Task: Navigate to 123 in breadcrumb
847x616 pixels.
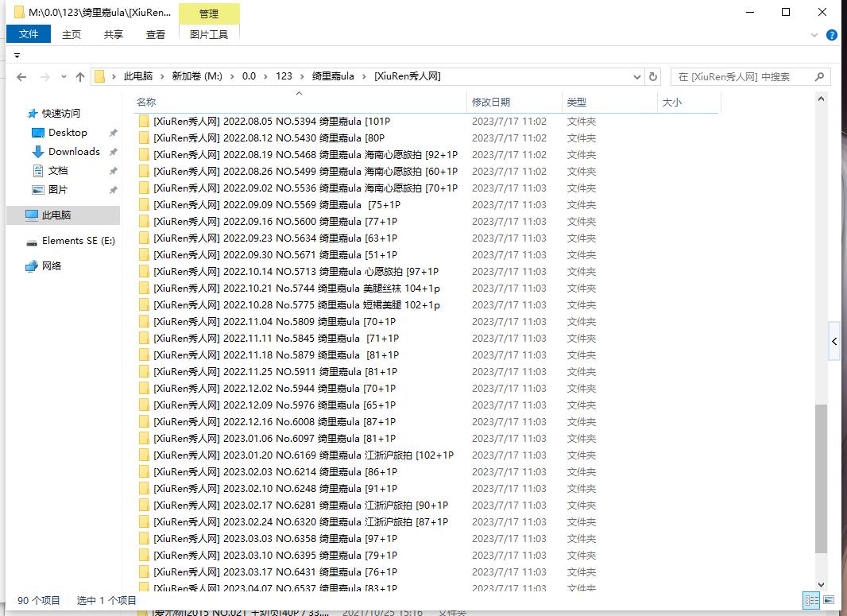Action: pyautogui.click(x=284, y=76)
